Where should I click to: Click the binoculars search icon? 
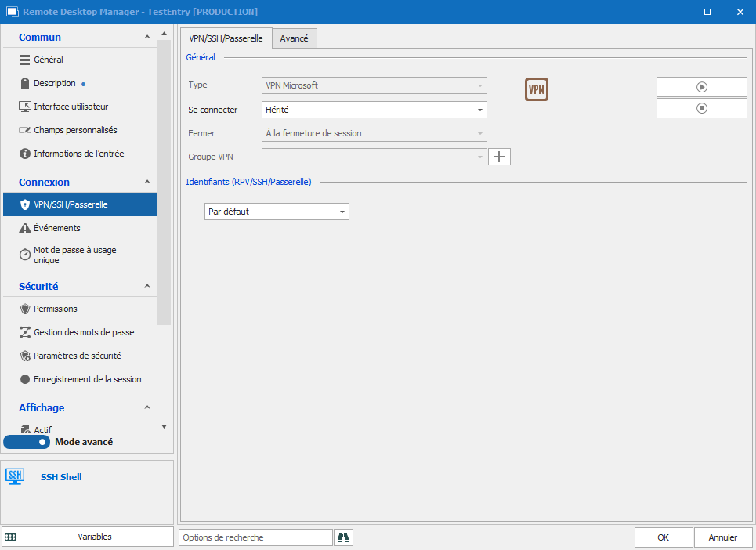pyautogui.click(x=343, y=537)
